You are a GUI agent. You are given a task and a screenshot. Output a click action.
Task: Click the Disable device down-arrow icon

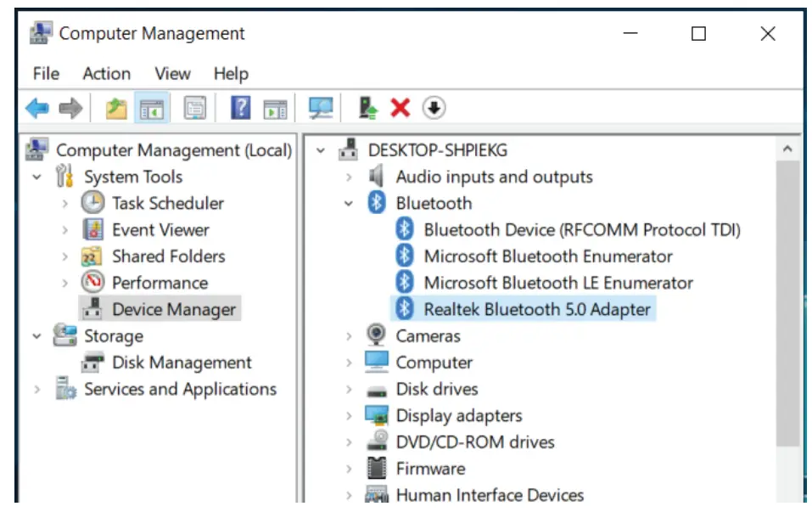coord(434,108)
